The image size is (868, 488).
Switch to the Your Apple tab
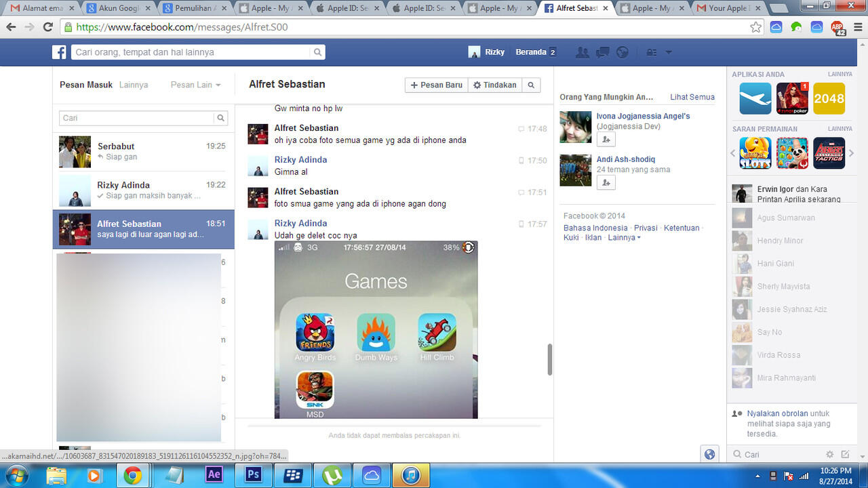(x=728, y=8)
